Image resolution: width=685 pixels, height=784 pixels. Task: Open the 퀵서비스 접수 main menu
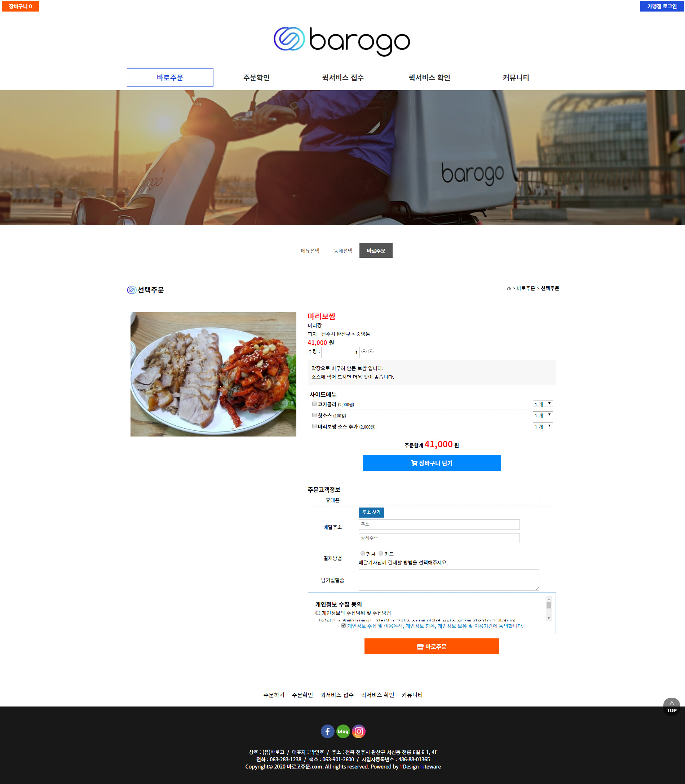343,77
